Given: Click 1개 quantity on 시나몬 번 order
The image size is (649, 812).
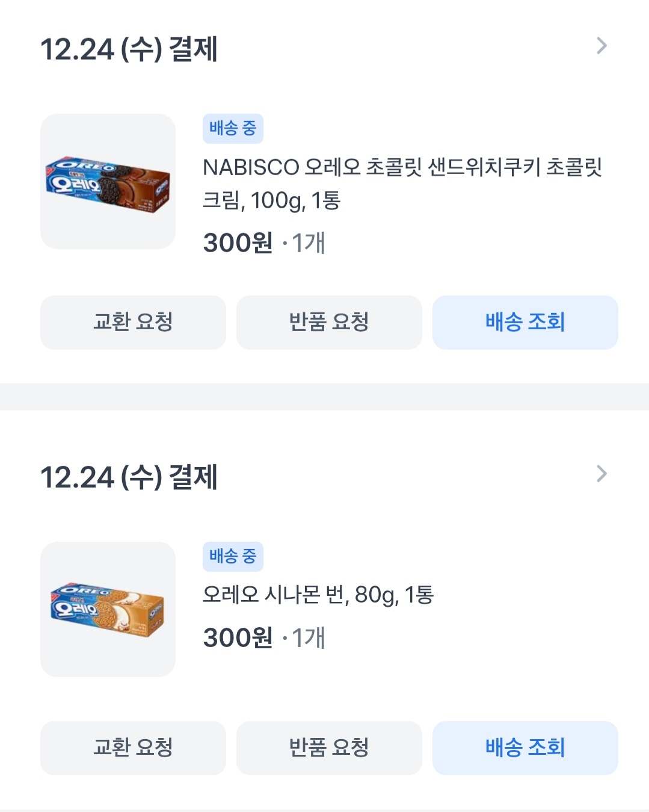Looking at the screenshot, I should click(x=308, y=638).
